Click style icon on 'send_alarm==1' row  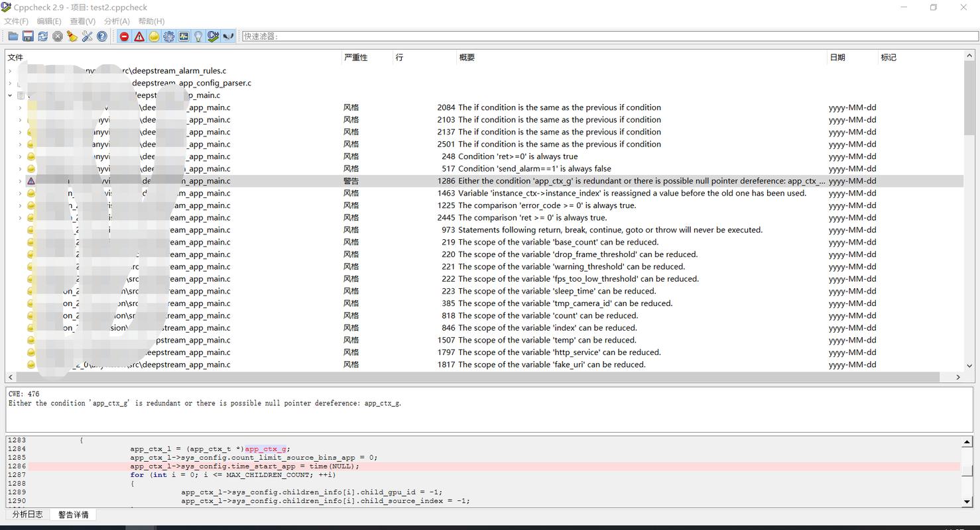coord(31,169)
